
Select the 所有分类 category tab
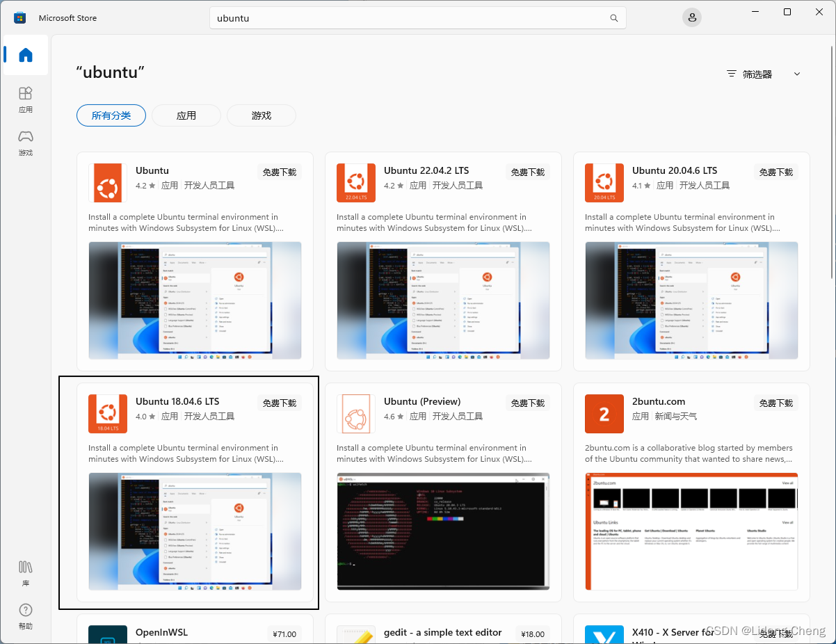point(111,115)
